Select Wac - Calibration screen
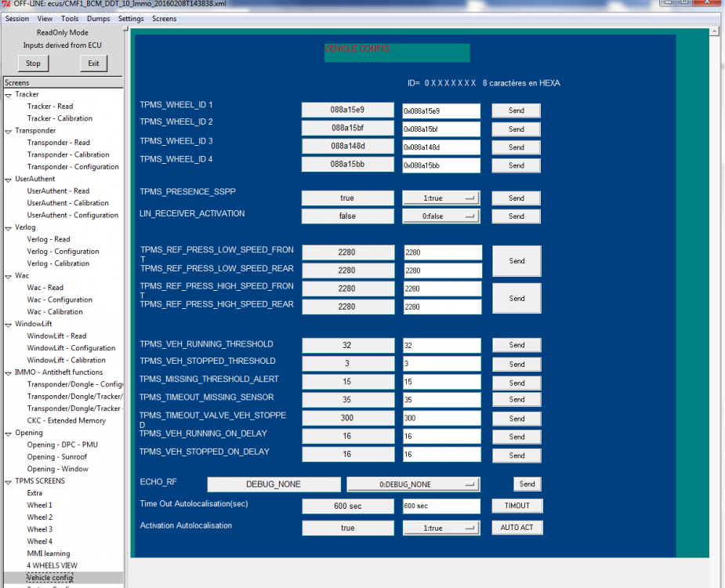The height and width of the screenshot is (588, 725). click(55, 312)
